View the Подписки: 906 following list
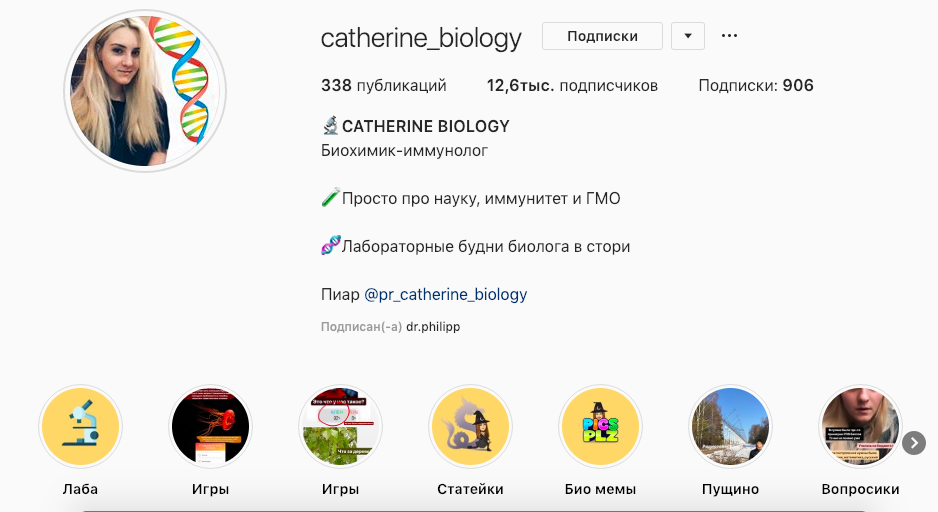Image resolution: width=938 pixels, height=512 pixels. click(x=756, y=86)
